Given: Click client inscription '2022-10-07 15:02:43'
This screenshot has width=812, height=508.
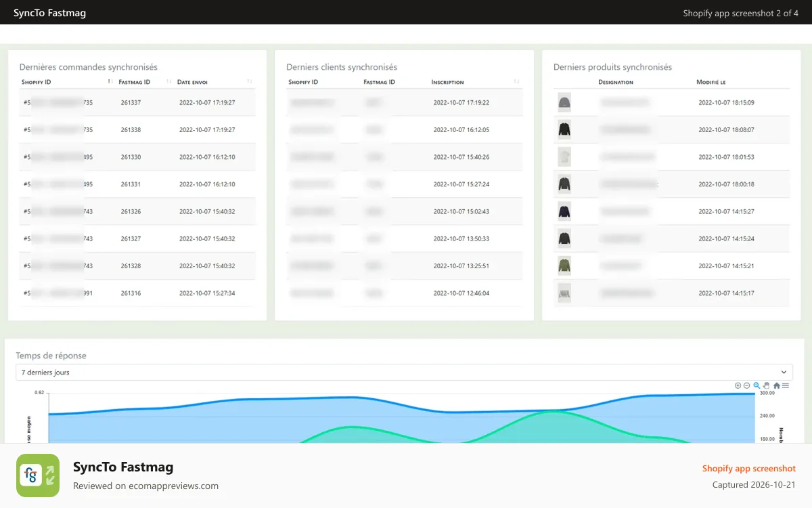Looking at the screenshot, I should [x=461, y=211].
